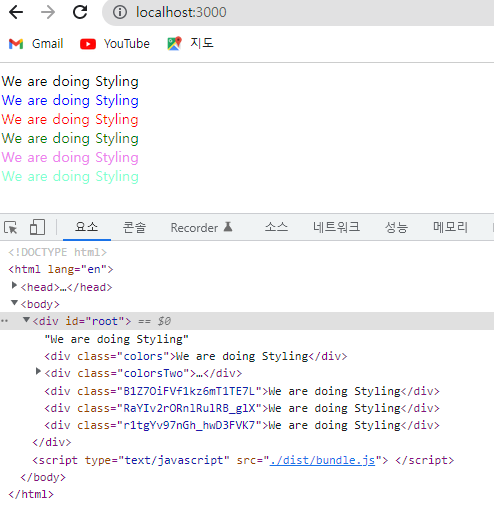Click the closing </html> tag line
The width and height of the screenshot is (494, 523).
31,494
